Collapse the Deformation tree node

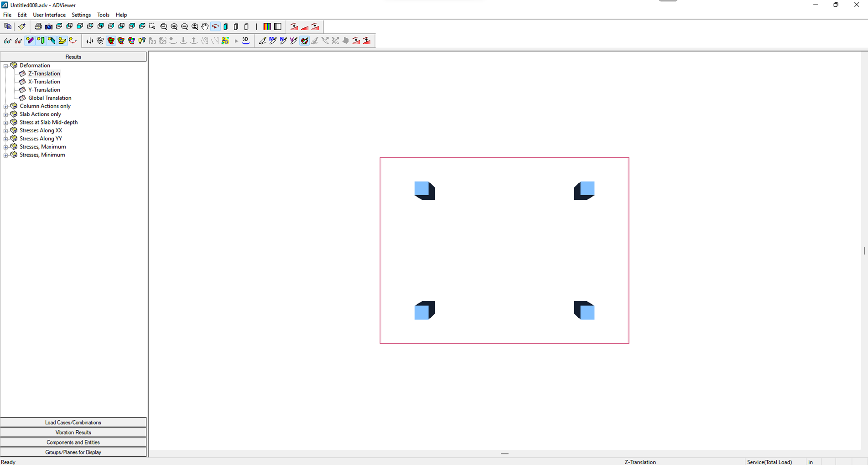pos(6,66)
